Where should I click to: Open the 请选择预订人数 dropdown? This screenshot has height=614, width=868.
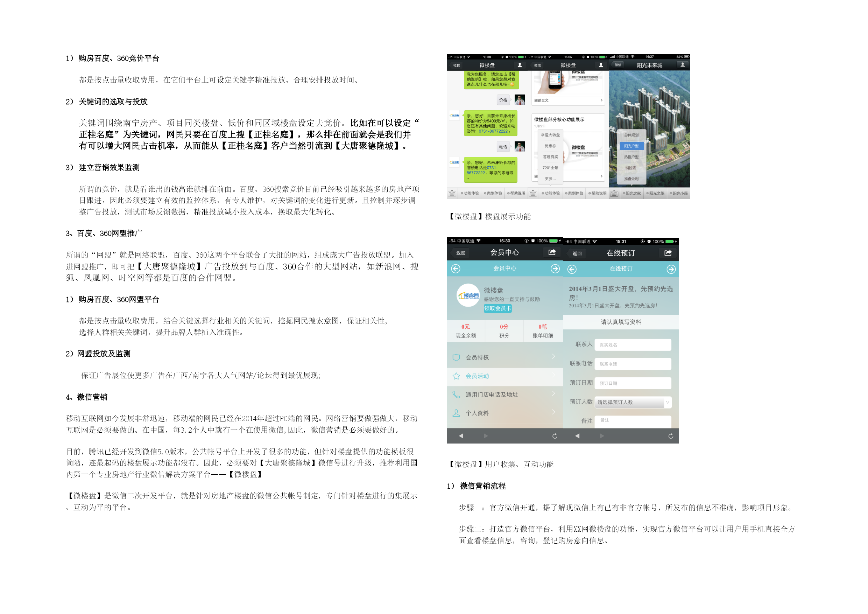coord(633,402)
